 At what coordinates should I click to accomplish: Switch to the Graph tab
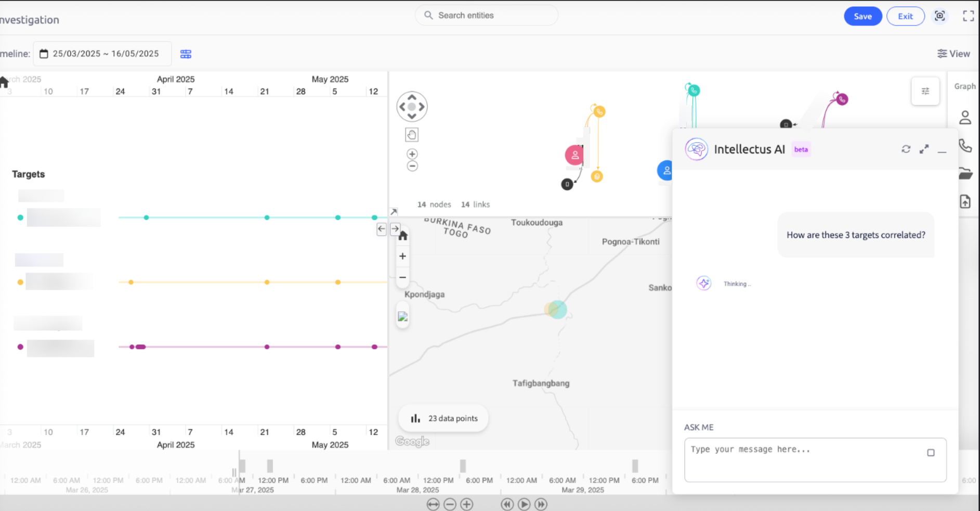pos(964,86)
